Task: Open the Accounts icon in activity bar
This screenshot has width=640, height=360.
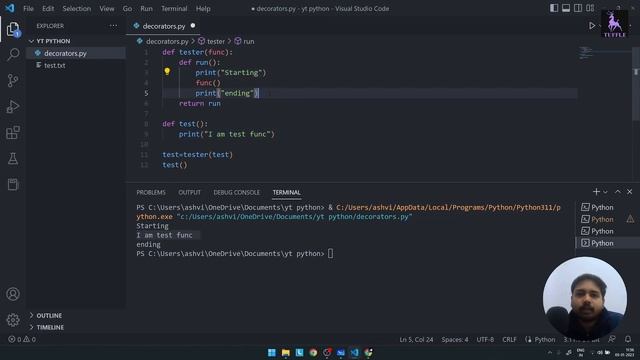Action: [13, 294]
